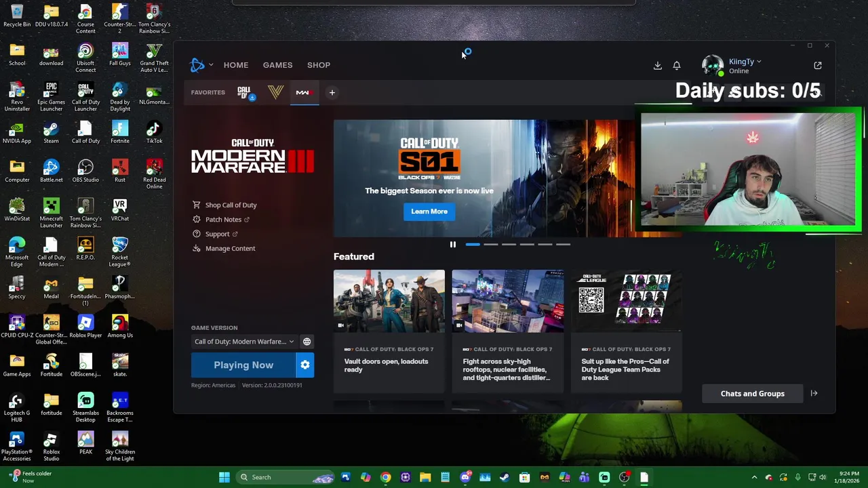Open VRChat desktop icon
The width and height of the screenshot is (868, 488).
pyautogui.click(x=120, y=209)
